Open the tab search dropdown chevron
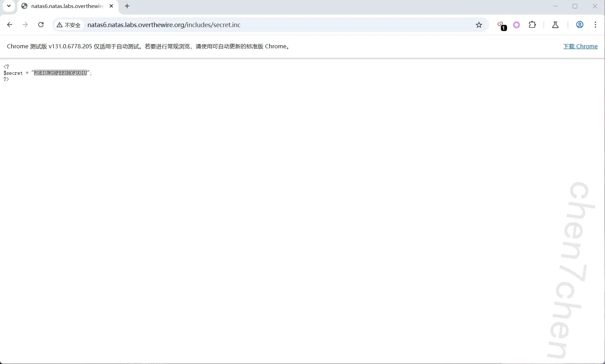 point(9,6)
